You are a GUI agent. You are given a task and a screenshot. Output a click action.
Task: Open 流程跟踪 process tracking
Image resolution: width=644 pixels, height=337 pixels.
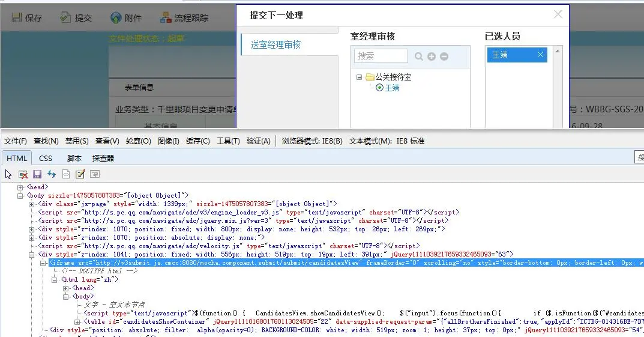point(184,17)
